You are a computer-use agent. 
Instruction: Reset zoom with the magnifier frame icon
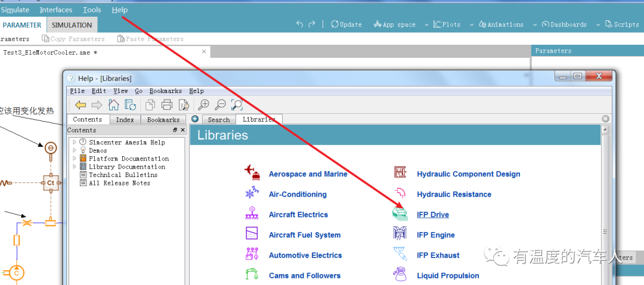(x=237, y=105)
